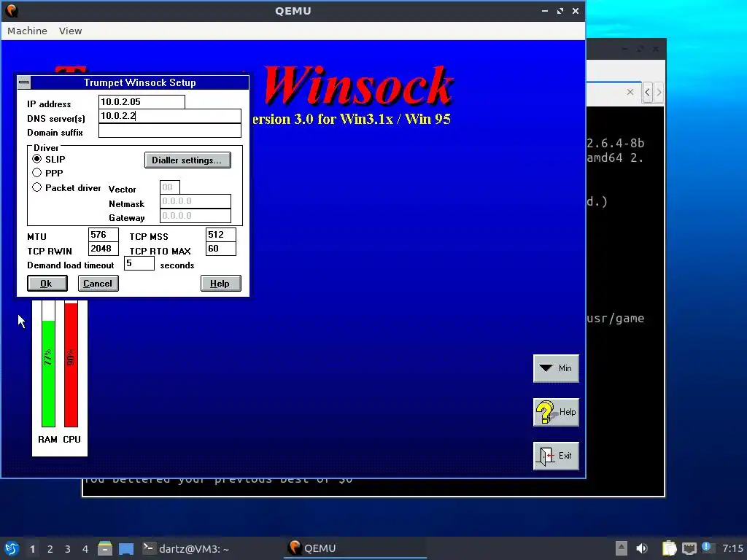Select the SLIP driver radio button
Image resolution: width=747 pixels, height=560 pixels.
click(36, 159)
